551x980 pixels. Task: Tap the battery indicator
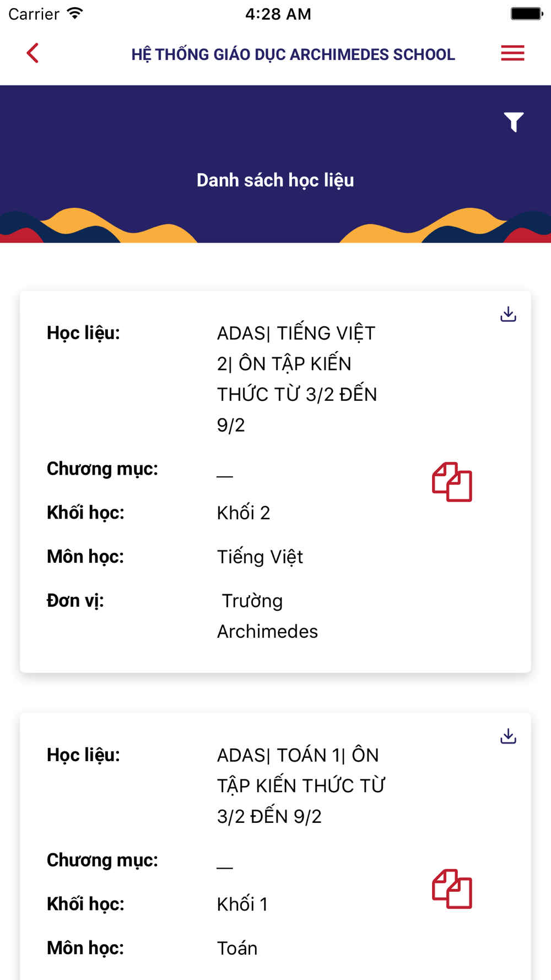(x=527, y=14)
